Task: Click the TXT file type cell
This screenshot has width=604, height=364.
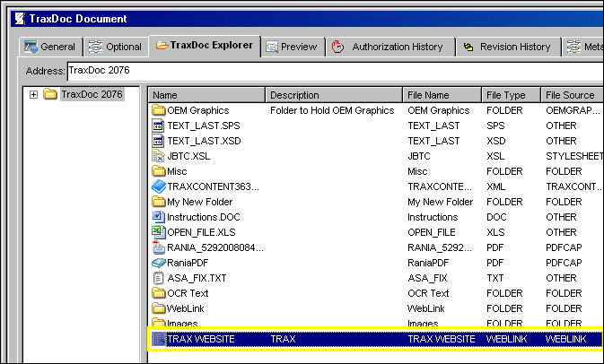Action: (495, 278)
